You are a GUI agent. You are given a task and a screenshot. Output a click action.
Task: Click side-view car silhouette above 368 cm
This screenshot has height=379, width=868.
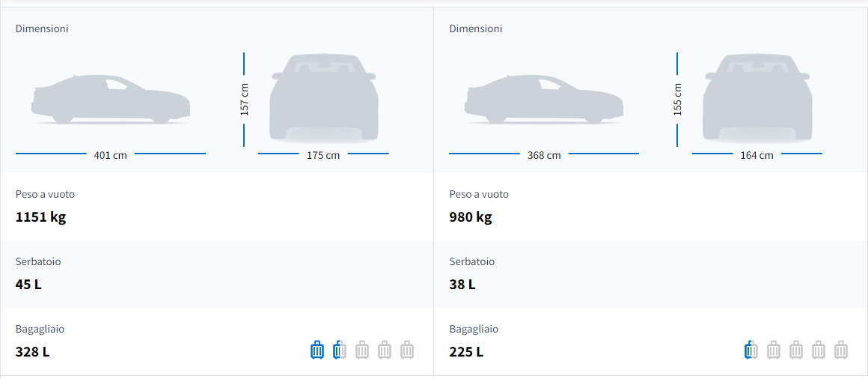(x=544, y=99)
